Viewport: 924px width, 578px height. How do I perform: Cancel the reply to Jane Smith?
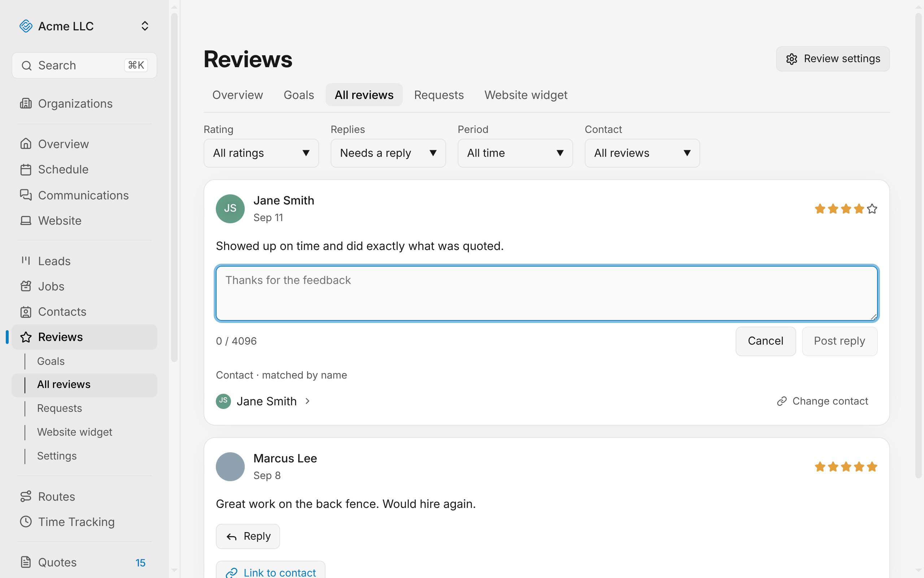[x=766, y=341]
